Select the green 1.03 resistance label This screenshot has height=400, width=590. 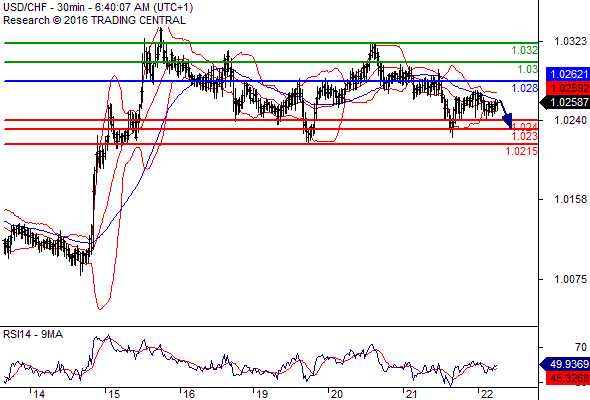pyautogui.click(x=528, y=69)
